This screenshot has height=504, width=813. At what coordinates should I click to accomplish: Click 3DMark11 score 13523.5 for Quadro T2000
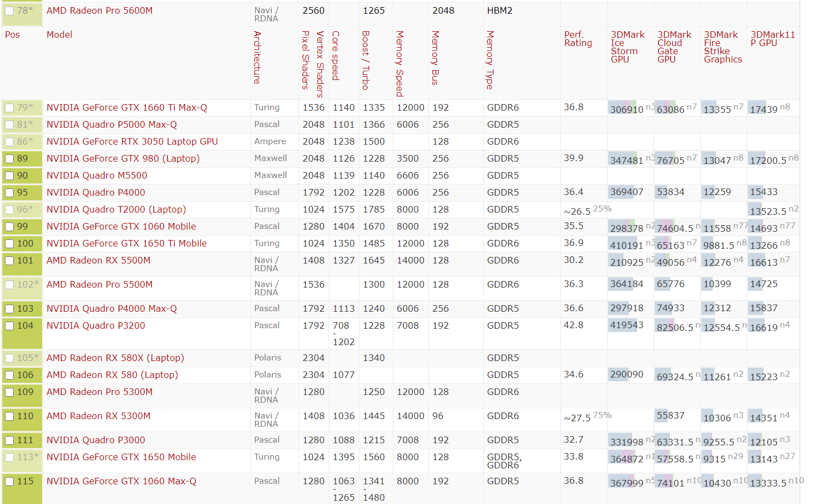tap(768, 211)
